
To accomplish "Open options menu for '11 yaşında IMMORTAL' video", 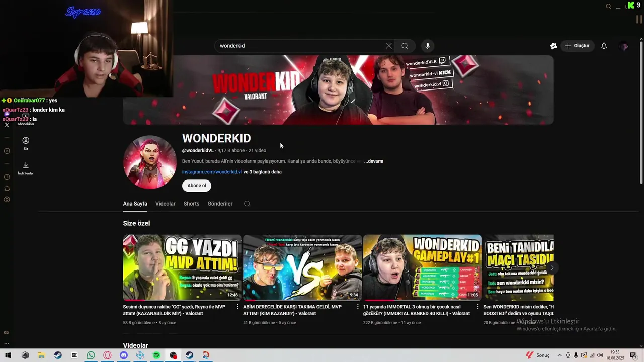I will pyautogui.click(x=478, y=306).
